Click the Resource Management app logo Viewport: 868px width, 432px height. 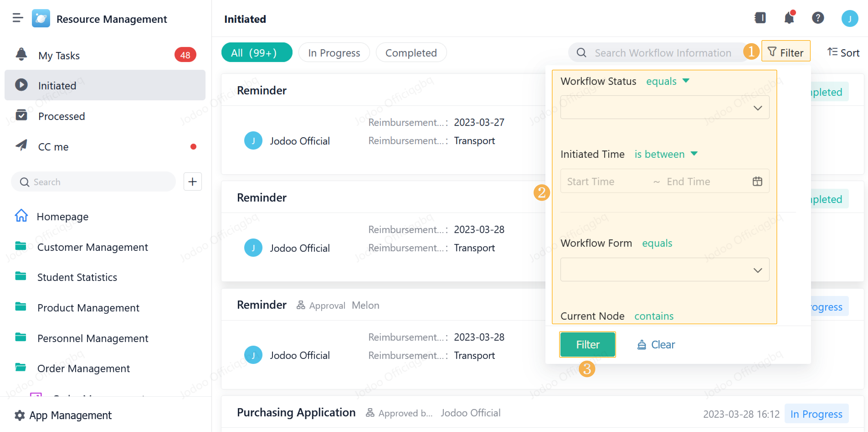coord(41,18)
